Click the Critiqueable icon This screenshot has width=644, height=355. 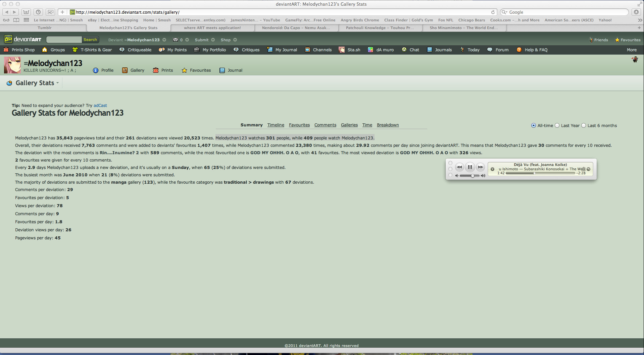pyautogui.click(x=122, y=50)
